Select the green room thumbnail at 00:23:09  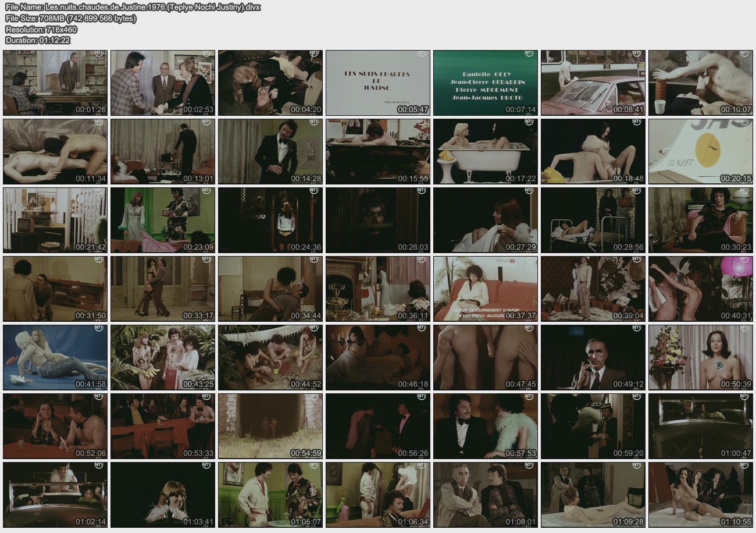point(163,220)
